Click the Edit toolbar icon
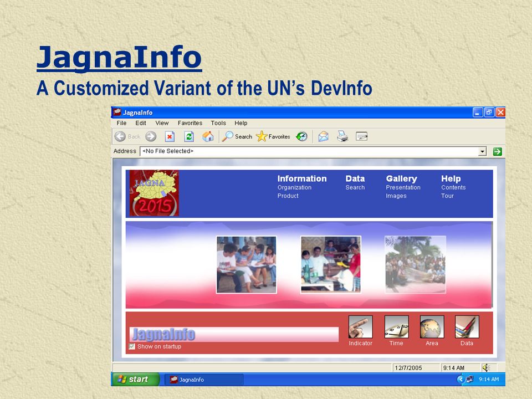Image resolution: width=532 pixels, height=399 pixels. pos(362,136)
